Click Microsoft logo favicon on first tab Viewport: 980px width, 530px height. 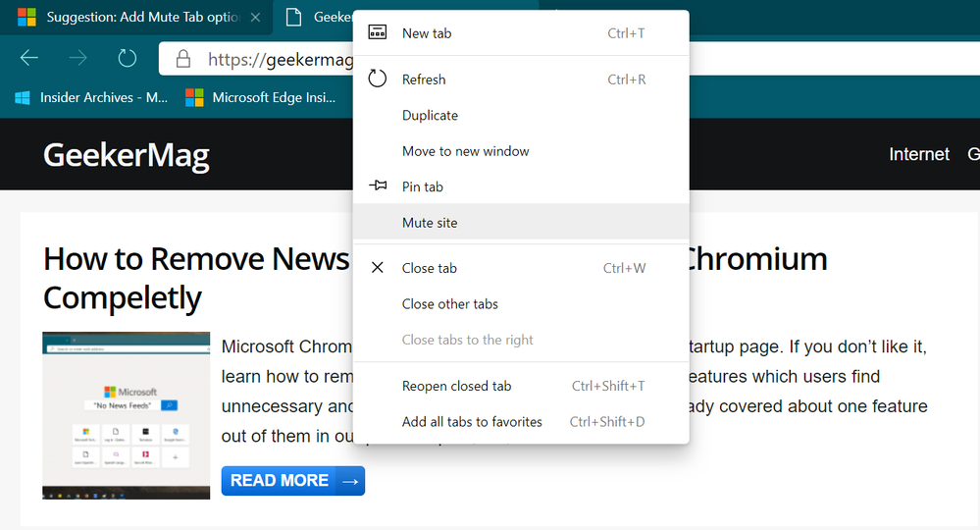coord(26,17)
